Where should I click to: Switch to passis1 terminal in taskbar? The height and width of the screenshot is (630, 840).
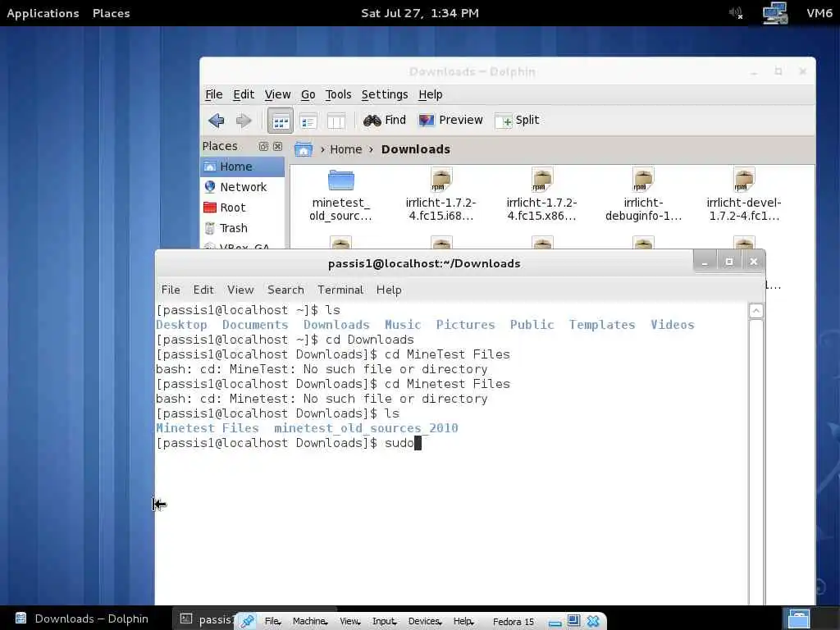[208, 619]
